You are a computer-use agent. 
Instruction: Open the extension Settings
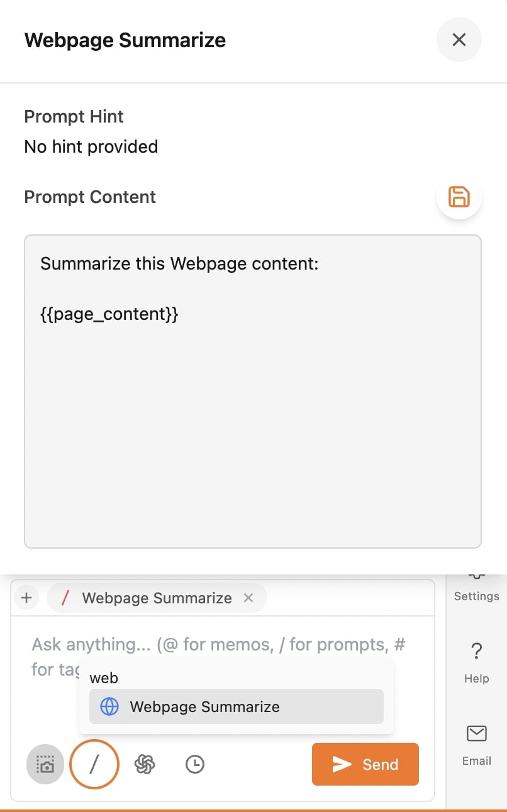pos(476,586)
